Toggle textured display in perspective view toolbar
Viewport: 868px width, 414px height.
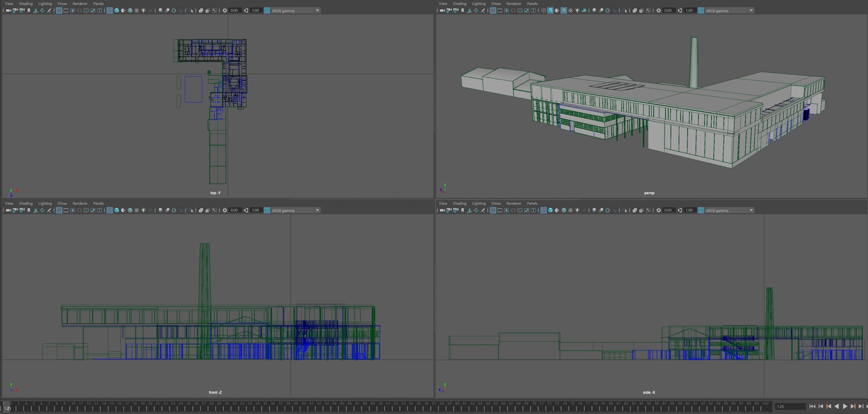pyautogui.click(x=570, y=11)
